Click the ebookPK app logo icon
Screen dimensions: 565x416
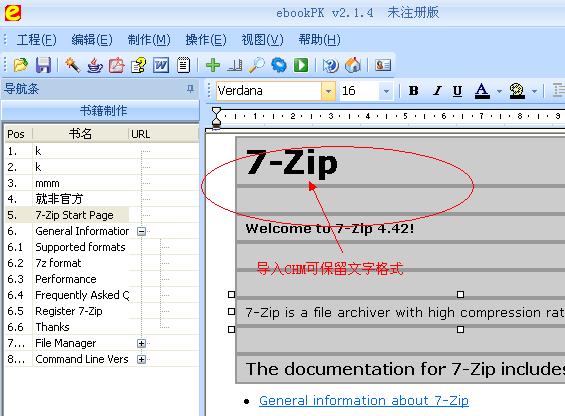click(13, 13)
